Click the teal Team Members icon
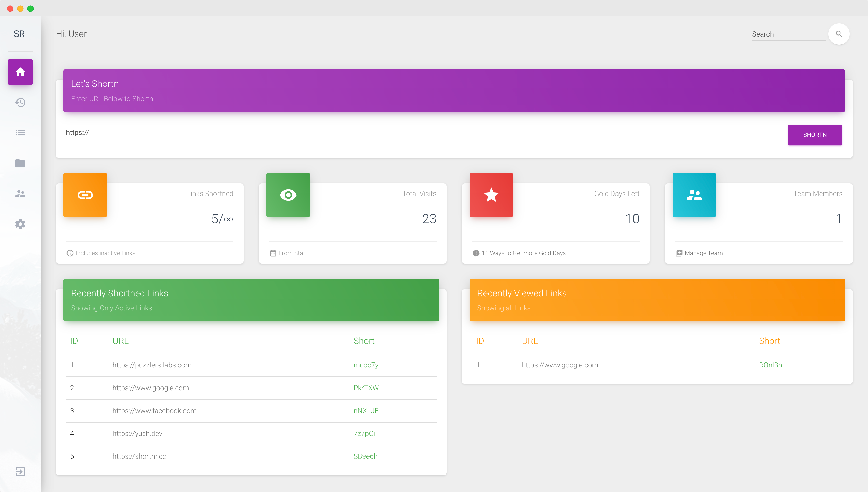This screenshot has width=868, height=492. [694, 195]
